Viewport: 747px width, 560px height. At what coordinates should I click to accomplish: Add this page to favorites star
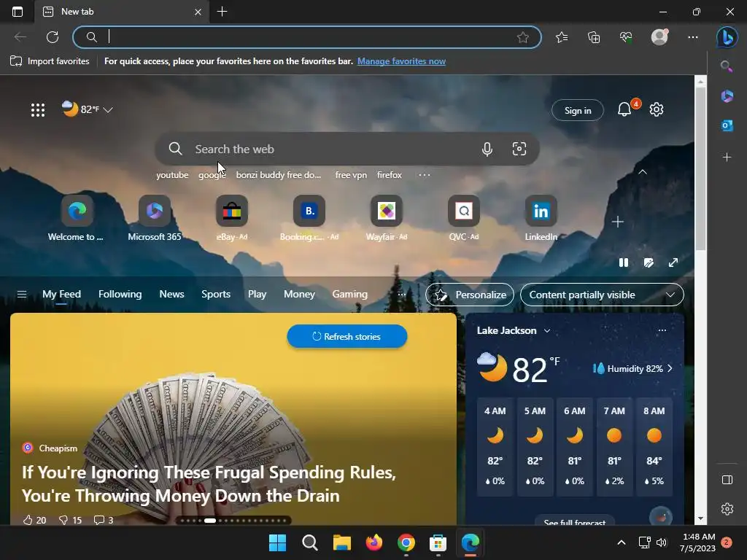[522, 37]
